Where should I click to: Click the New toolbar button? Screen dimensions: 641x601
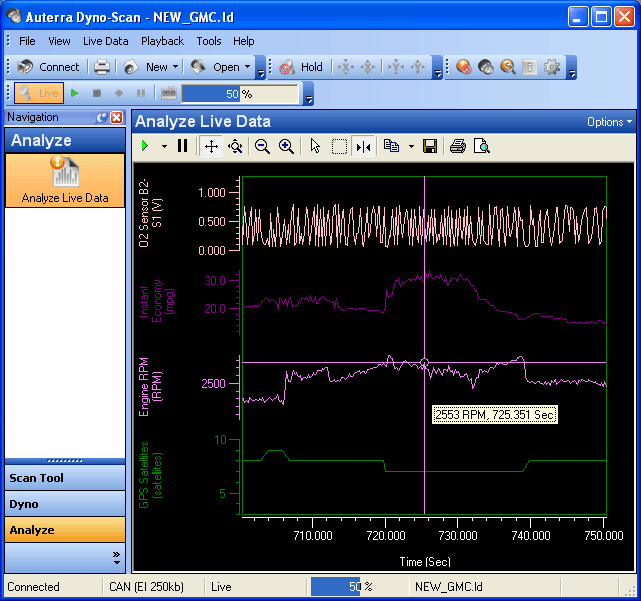tap(146, 67)
